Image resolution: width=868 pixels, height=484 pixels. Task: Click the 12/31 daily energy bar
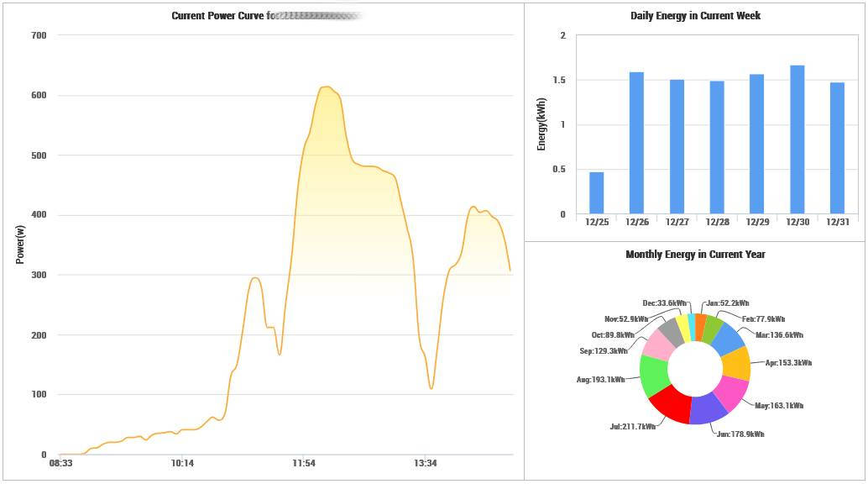(x=837, y=148)
